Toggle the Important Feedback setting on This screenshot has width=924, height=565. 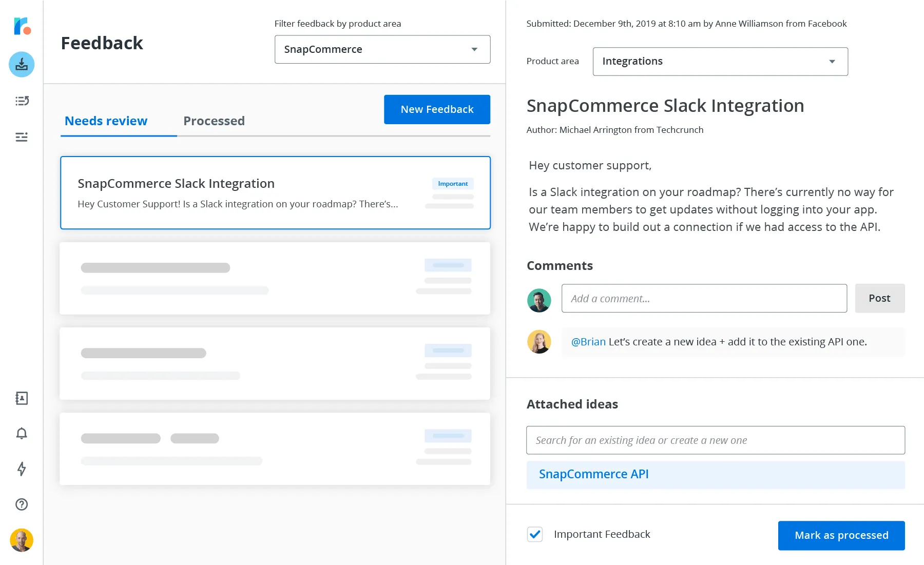coord(535,534)
